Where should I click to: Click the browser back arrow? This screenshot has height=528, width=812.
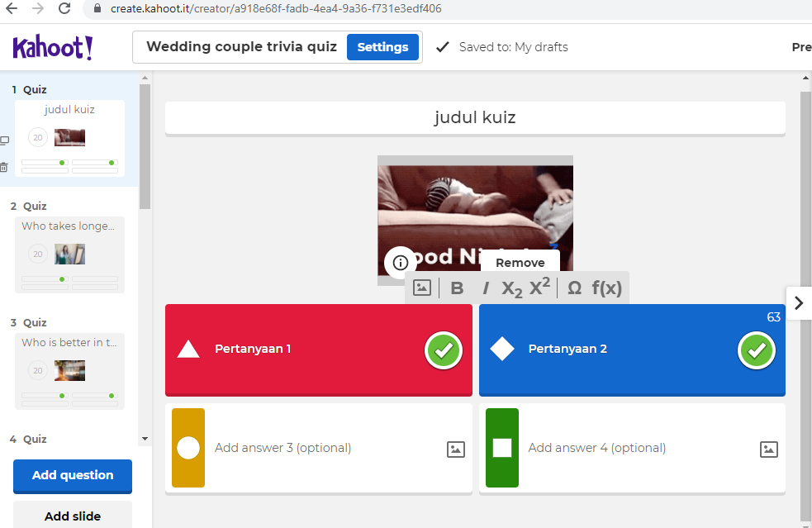pyautogui.click(x=12, y=8)
